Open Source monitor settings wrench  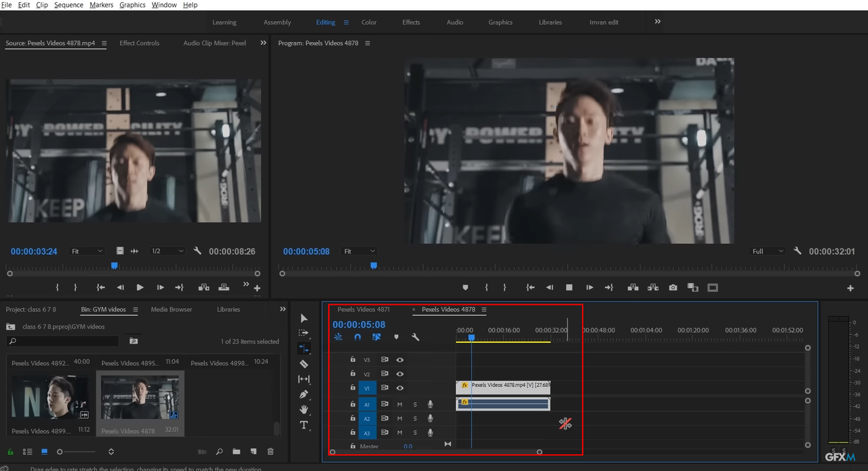point(197,251)
